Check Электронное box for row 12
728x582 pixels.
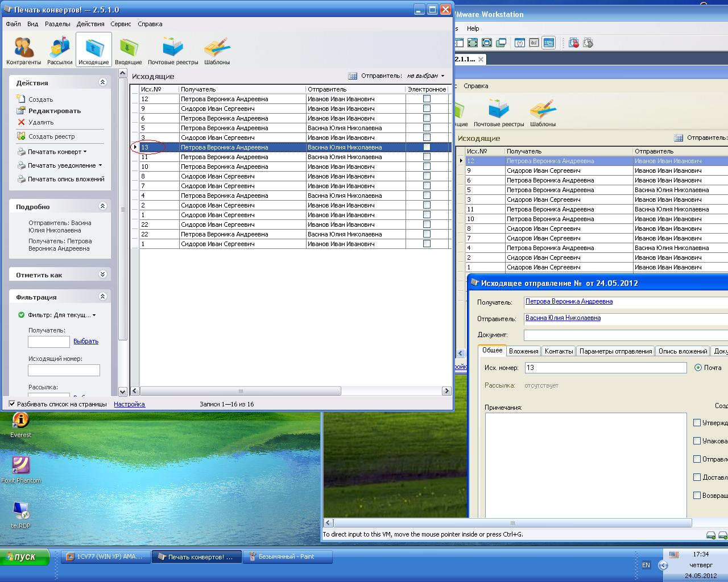pos(427,99)
